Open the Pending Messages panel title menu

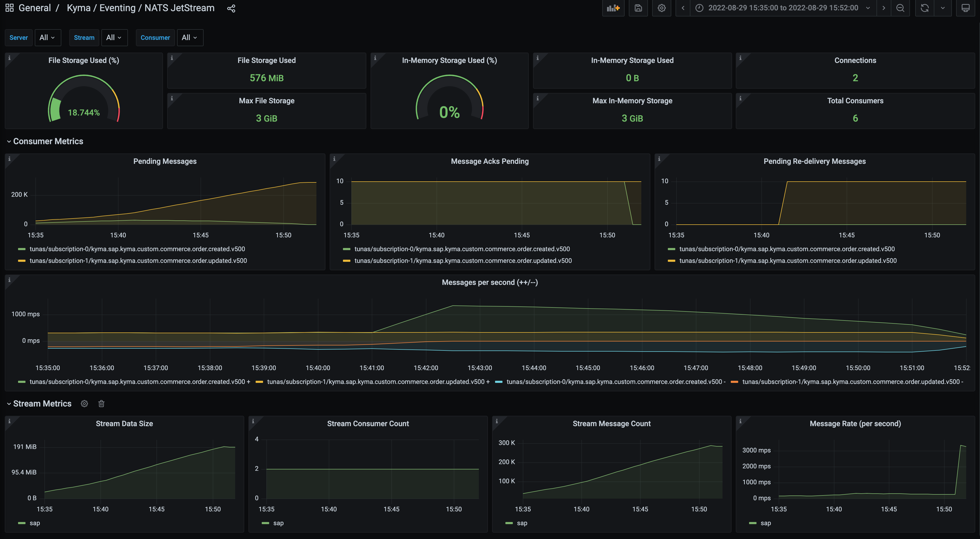pos(165,161)
